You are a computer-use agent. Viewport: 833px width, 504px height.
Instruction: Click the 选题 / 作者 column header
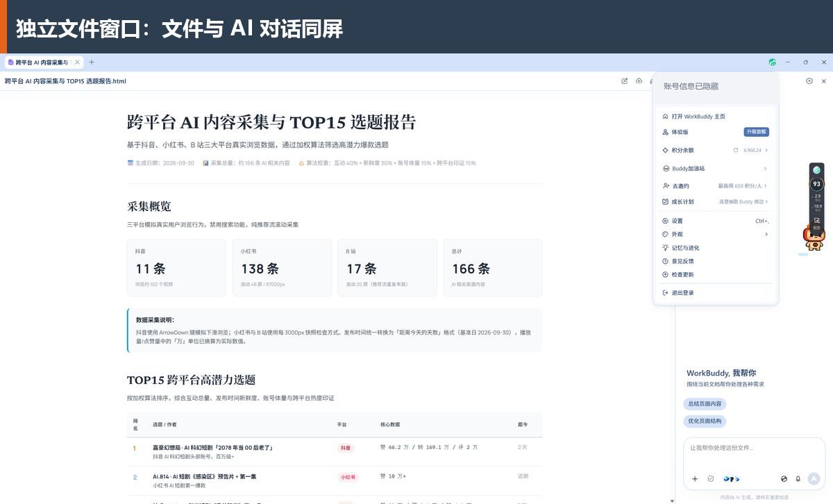[x=165, y=423]
